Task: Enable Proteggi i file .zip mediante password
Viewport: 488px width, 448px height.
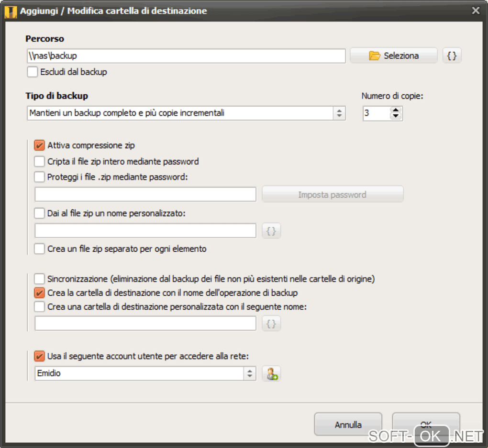Action: [x=40, y=177]
